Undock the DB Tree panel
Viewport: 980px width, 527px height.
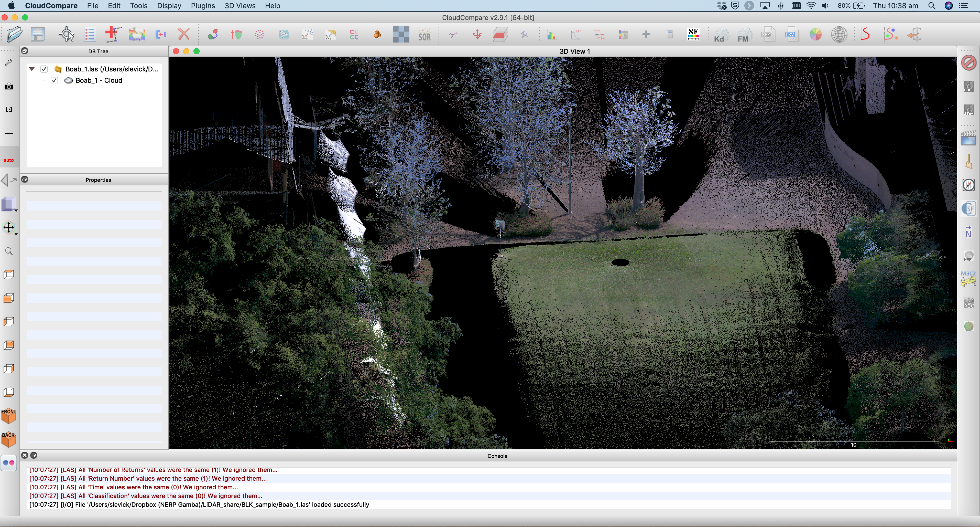(x=25, y=51)
